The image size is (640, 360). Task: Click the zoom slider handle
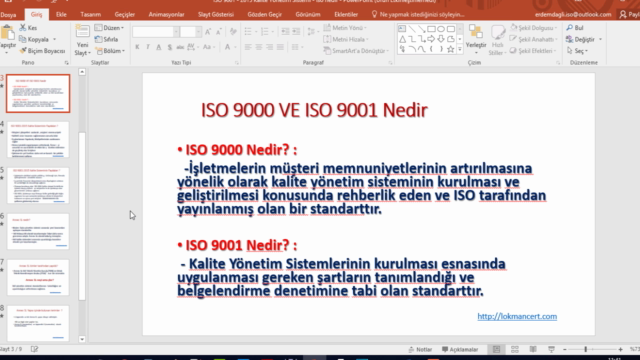586,349
